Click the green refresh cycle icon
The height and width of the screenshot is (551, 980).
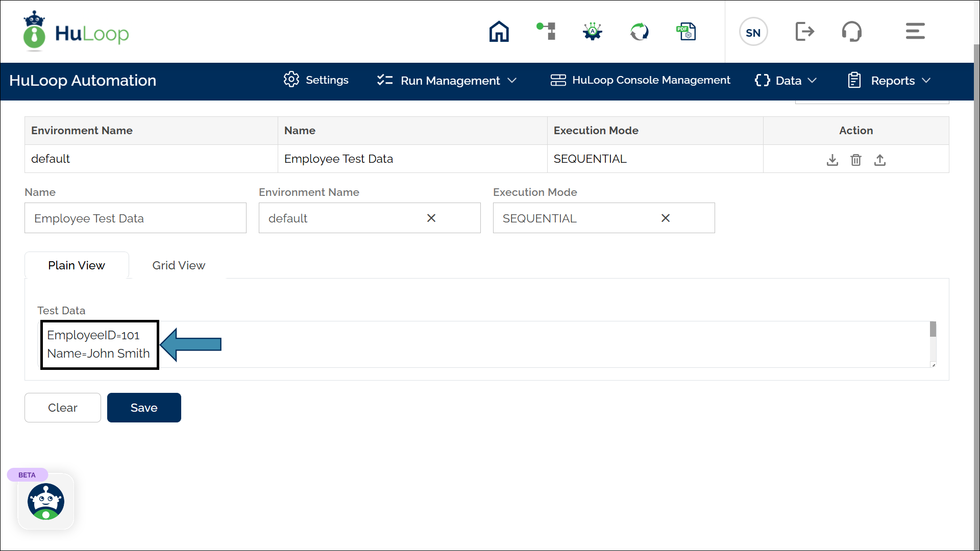pyautogui.click(x=639, y=32)
